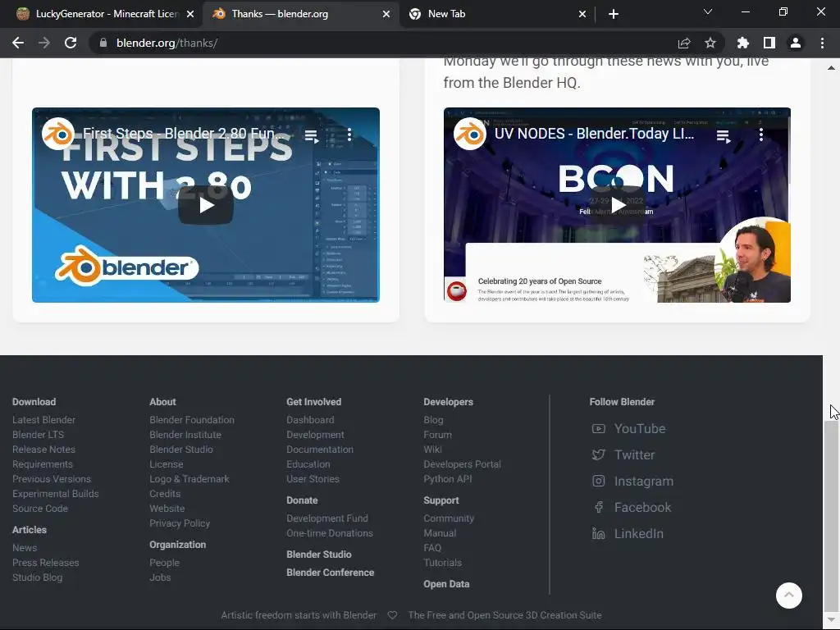Click the address bar URL
840x630 pixels.
[x=167, y=43]
